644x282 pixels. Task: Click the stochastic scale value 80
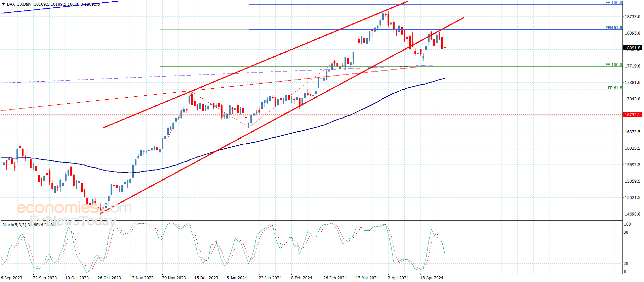(626, 232)
